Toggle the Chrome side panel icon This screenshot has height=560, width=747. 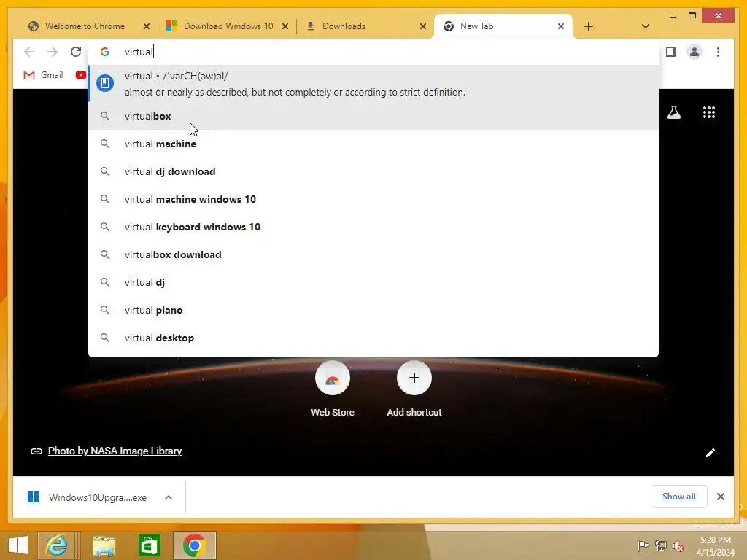(x=671, y=52)
